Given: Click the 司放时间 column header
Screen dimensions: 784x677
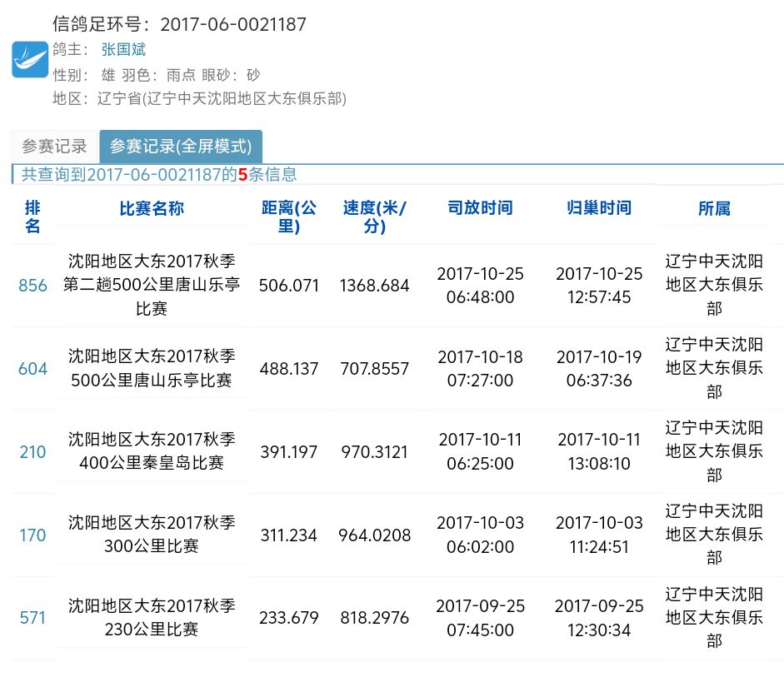Looking at the screenshot, I should (480, 208).
